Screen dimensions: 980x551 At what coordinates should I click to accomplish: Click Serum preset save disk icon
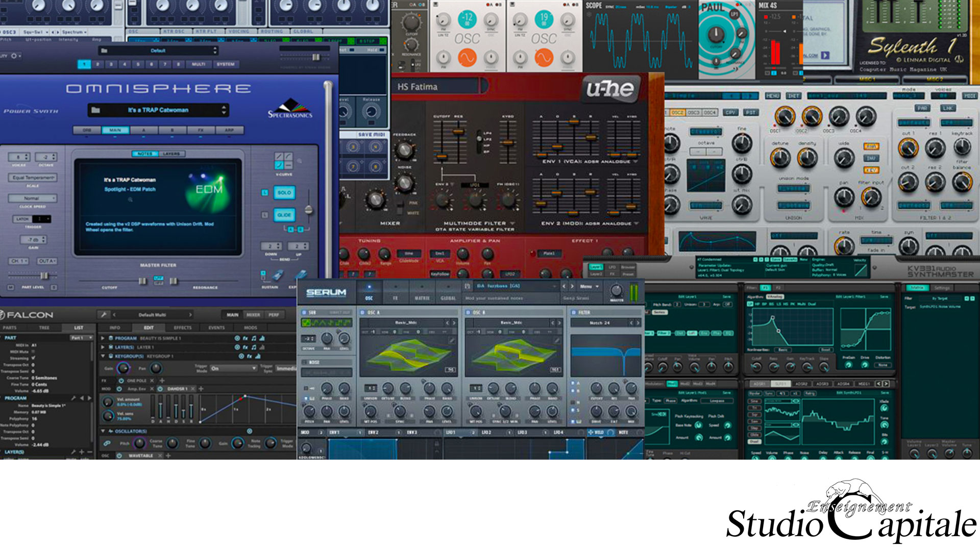[467, 286]
